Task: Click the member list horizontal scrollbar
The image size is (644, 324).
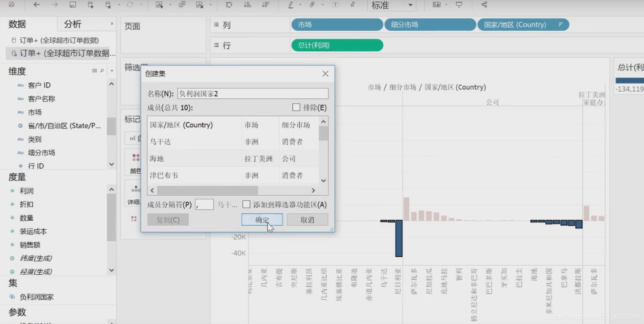Action: (x=208, y=190)
